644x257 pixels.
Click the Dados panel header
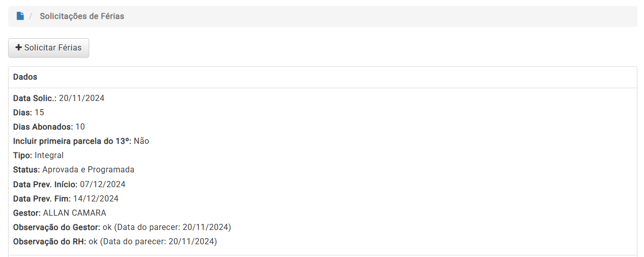pyautogui.click(x=25, y=77)
